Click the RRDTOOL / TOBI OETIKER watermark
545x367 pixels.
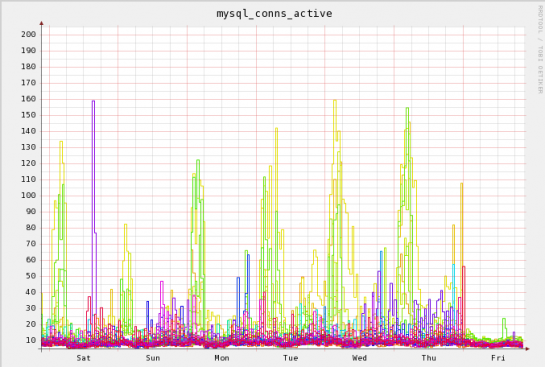540,49
